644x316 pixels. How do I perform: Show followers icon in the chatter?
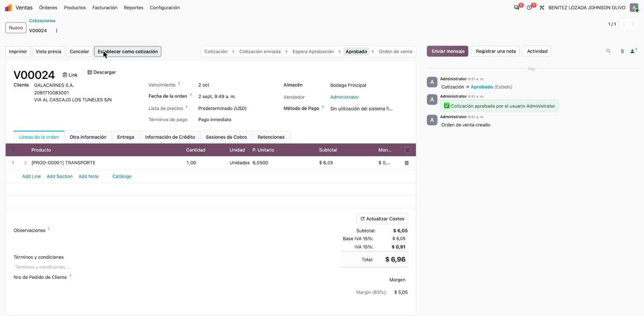coord(633,51)
